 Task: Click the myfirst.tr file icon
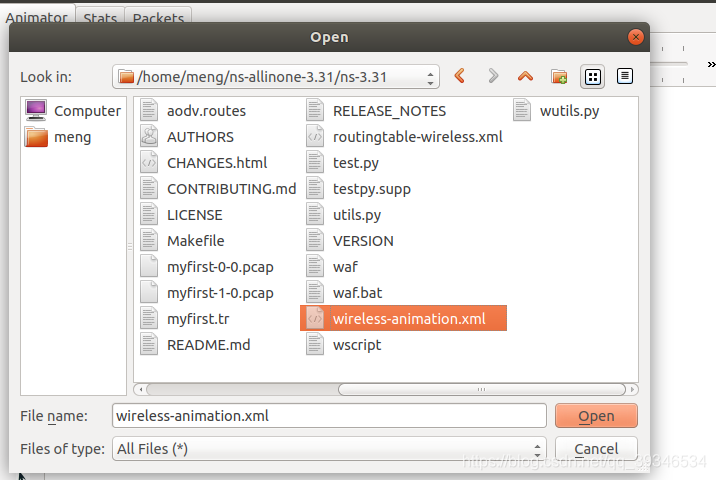pos(149,319)
